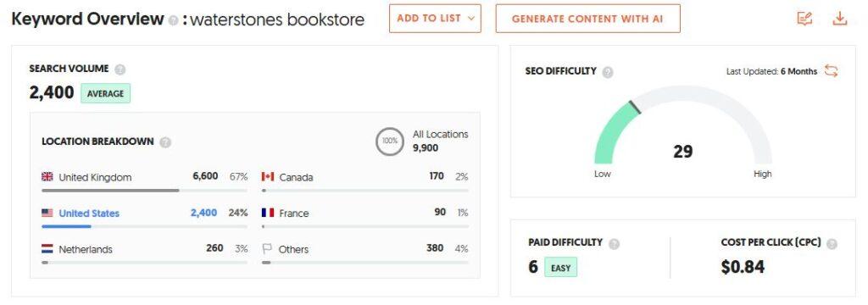Click the EASY paid difficulty badge

click(x=561, y=268)
